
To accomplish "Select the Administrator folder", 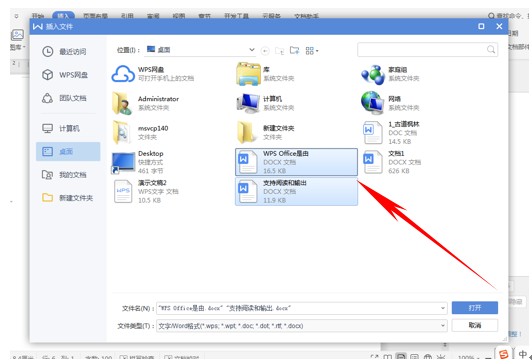I will pos(145,103).
